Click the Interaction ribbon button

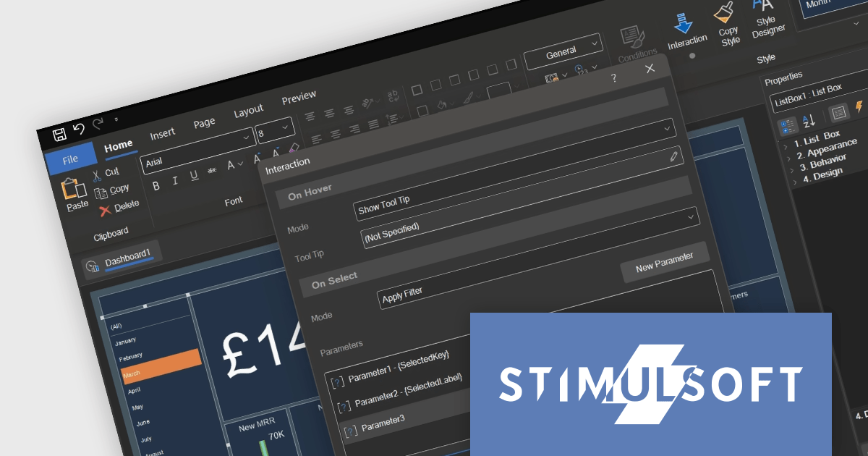(x=686, y=31)
